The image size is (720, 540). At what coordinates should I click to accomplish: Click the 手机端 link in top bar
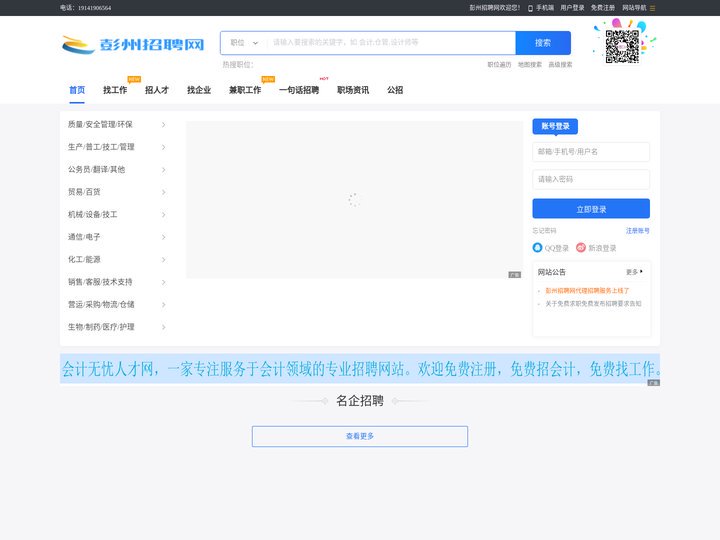click(545, 8)
